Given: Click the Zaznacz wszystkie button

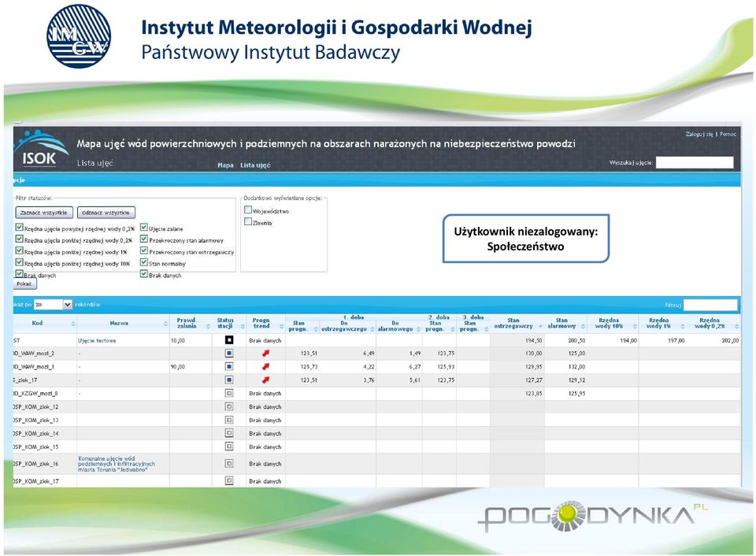Looking at the screenshot, I should [44, 213].
